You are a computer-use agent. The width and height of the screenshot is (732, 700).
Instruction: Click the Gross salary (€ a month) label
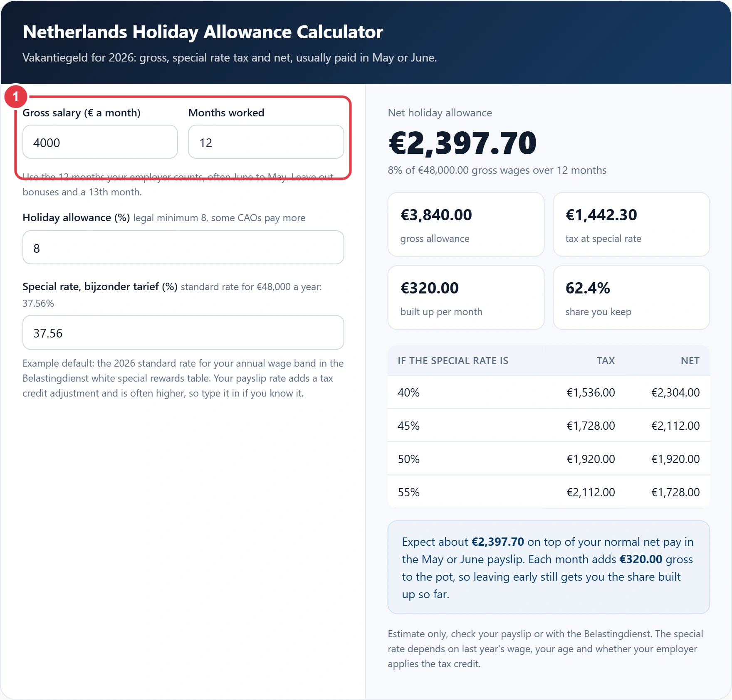[82, 113]
